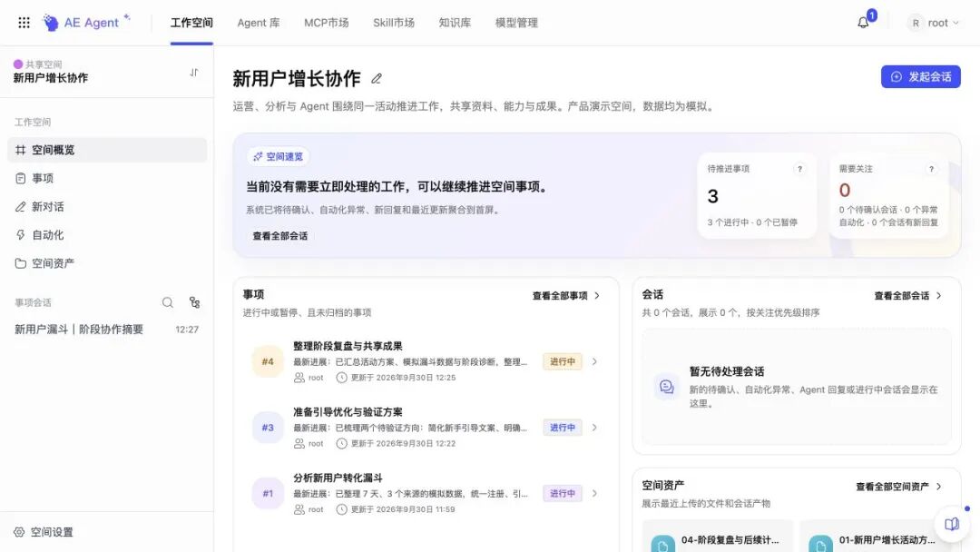This screenshot has width=980, height=552.
Task: Click the purple shared-space dot icon
Action: click(x=18, y=64)
